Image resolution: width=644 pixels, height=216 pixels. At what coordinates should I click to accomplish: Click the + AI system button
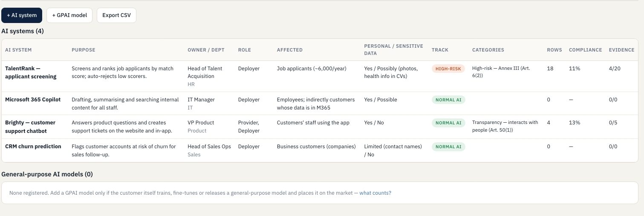coord(22,15)
